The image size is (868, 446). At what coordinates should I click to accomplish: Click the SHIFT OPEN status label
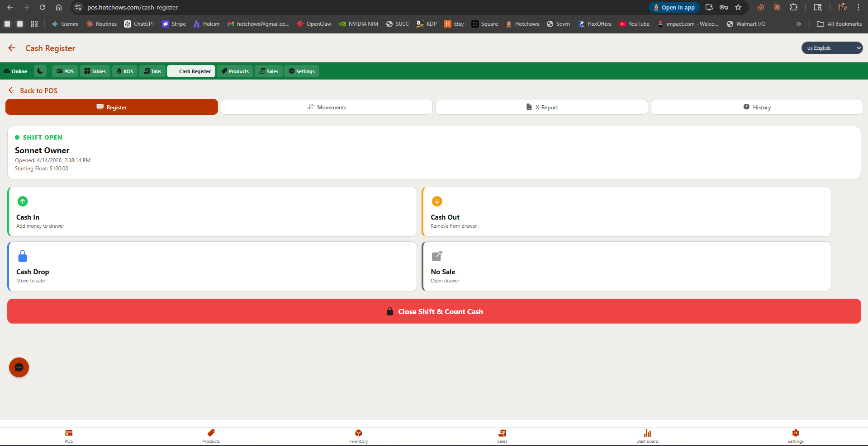click(43, 137)
